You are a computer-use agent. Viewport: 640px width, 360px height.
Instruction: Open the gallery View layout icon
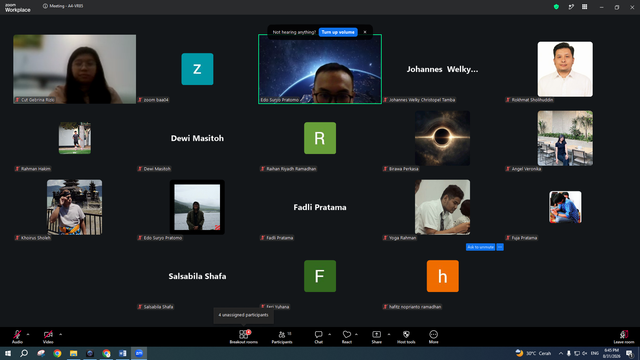[584, 7]
